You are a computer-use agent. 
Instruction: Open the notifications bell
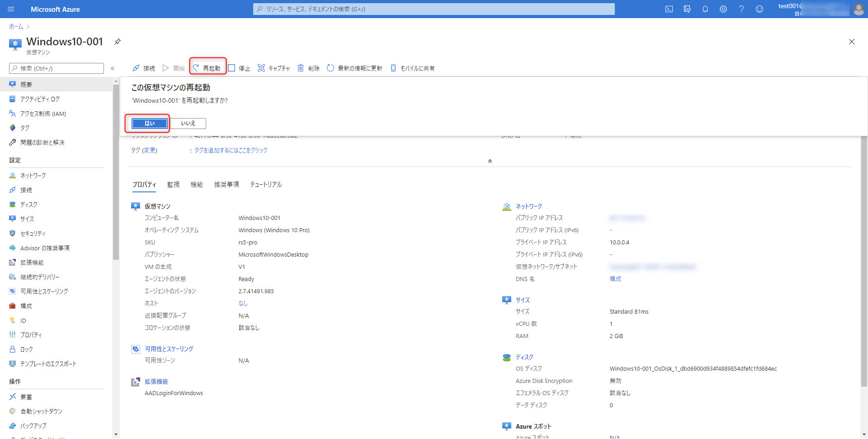[705, 9]
